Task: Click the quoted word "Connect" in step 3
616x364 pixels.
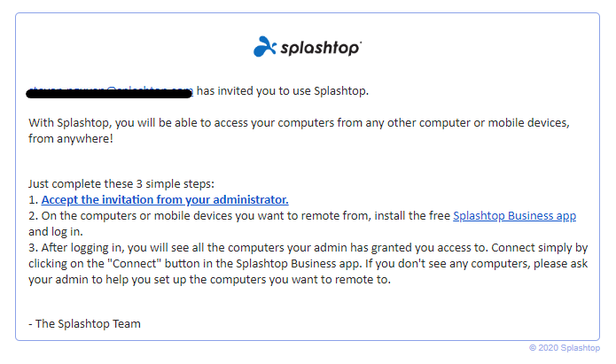Action: click(135, 263)
